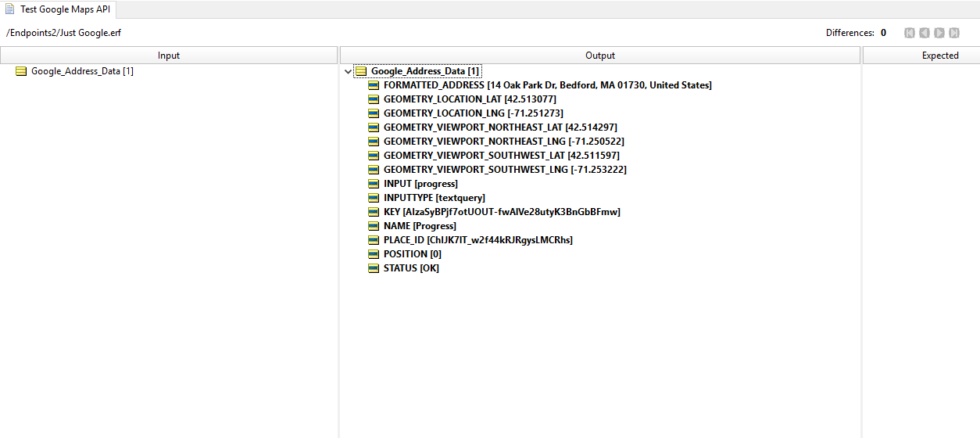Click the Input Google_Address_Data table icon
980x438 pixels.
point(21,71)
